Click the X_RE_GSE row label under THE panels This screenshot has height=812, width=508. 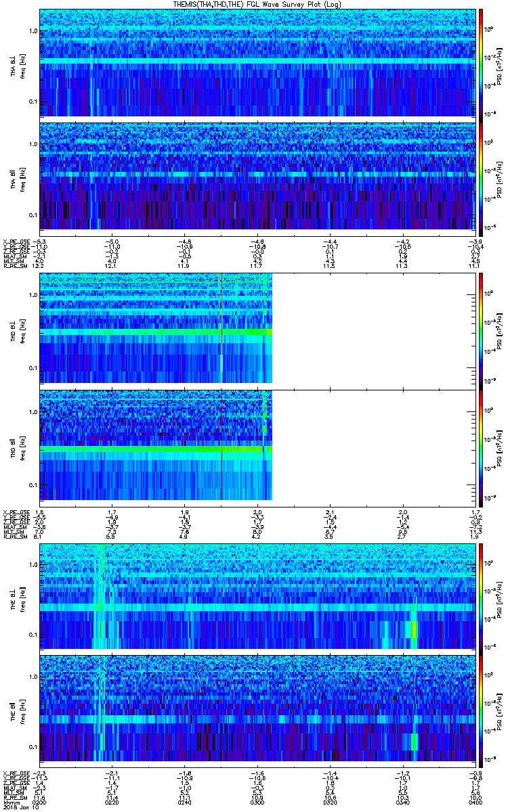coord(16,773)
